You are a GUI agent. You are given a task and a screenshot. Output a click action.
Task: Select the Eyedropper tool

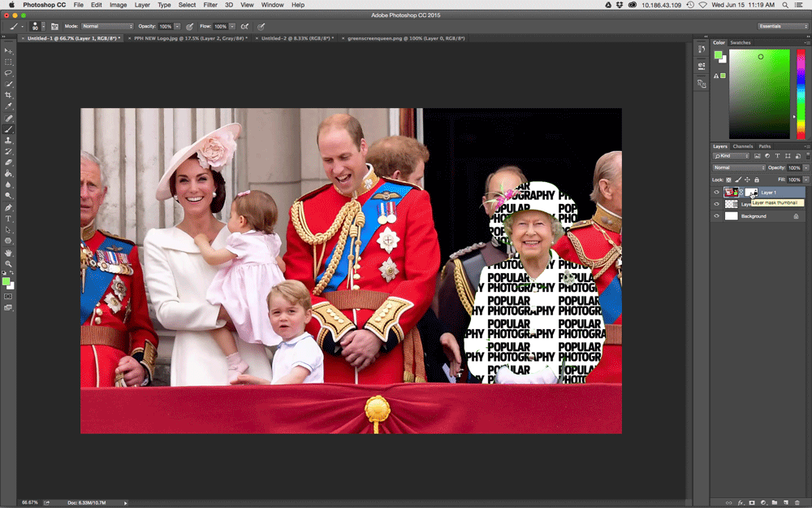point(8,106)
